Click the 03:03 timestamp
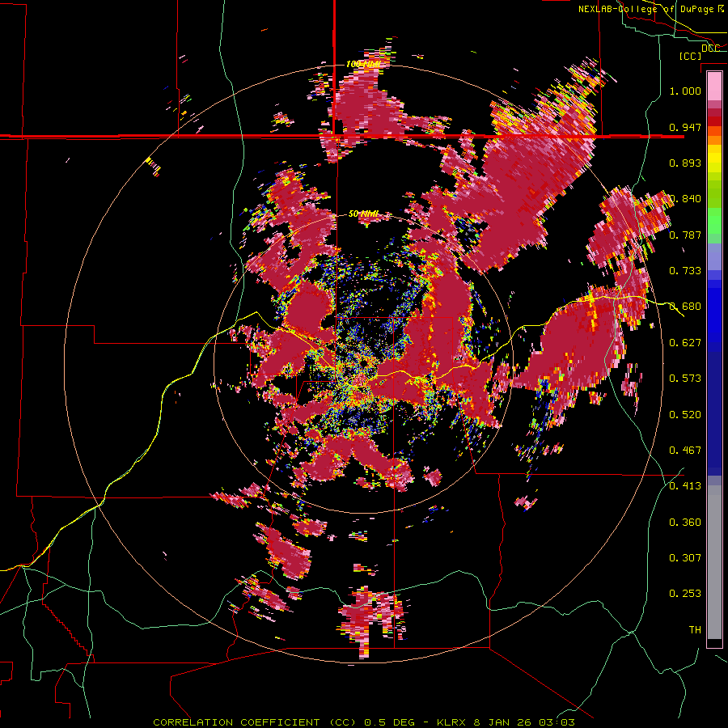This screenshot has height=728, width=728. tap(557, 722)
